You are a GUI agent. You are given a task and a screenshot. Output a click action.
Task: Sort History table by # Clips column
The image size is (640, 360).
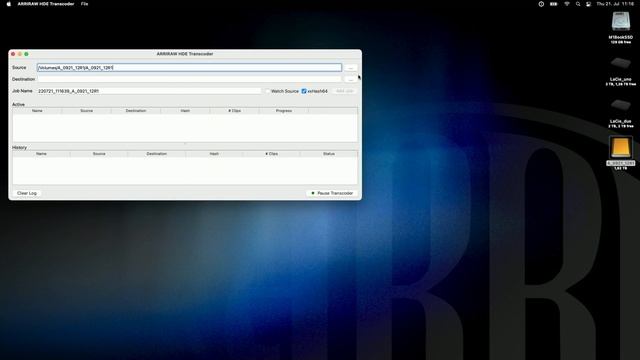(271, 154)
